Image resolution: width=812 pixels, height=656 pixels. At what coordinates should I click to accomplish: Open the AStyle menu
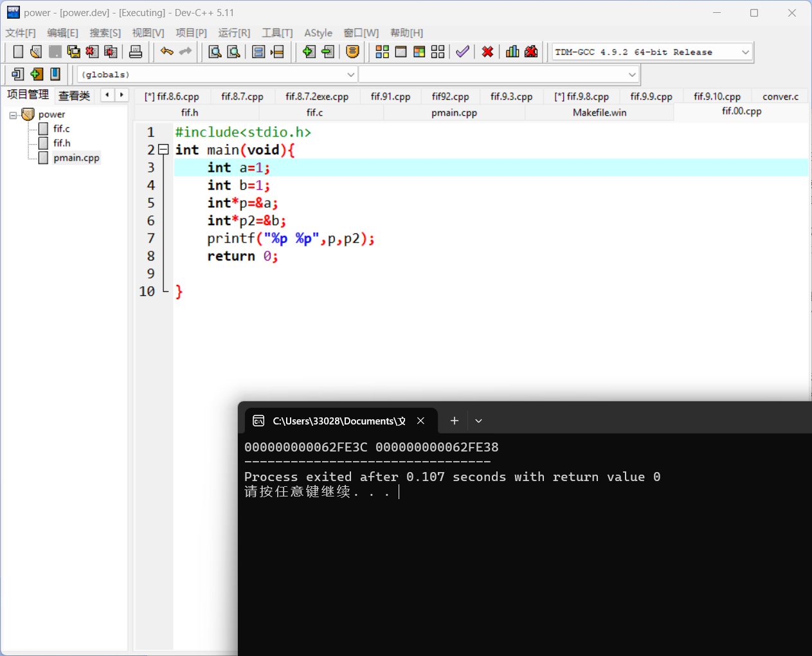tap(318, 33)
